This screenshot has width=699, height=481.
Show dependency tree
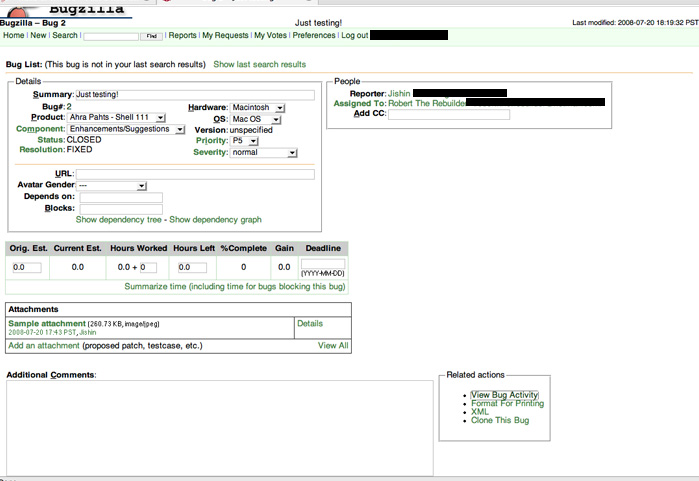(119, 220)
